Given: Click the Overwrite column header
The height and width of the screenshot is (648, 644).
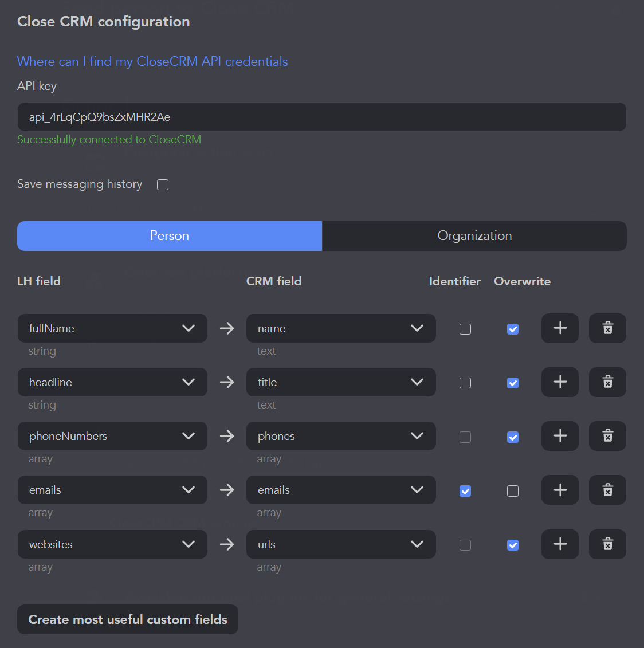Looking at the screenshot, I should (x=522, y=281).
